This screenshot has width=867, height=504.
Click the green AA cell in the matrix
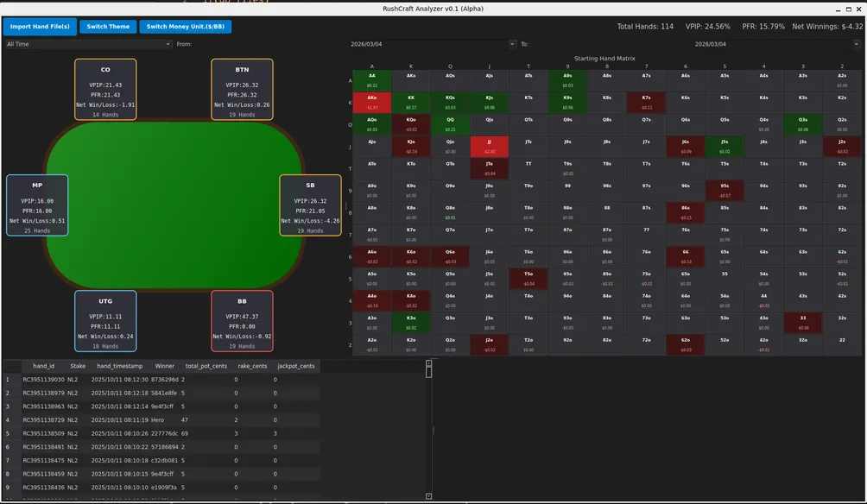click(371, 80)
